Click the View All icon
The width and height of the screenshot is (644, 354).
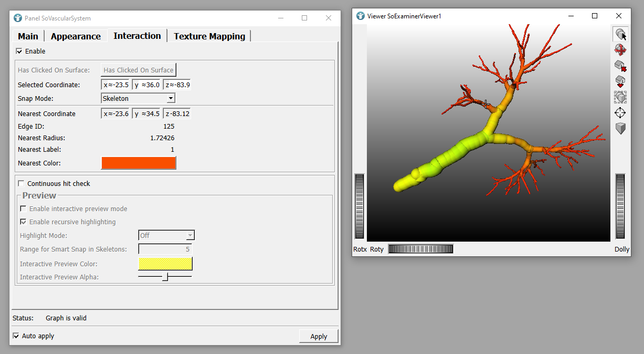[620, 97]
